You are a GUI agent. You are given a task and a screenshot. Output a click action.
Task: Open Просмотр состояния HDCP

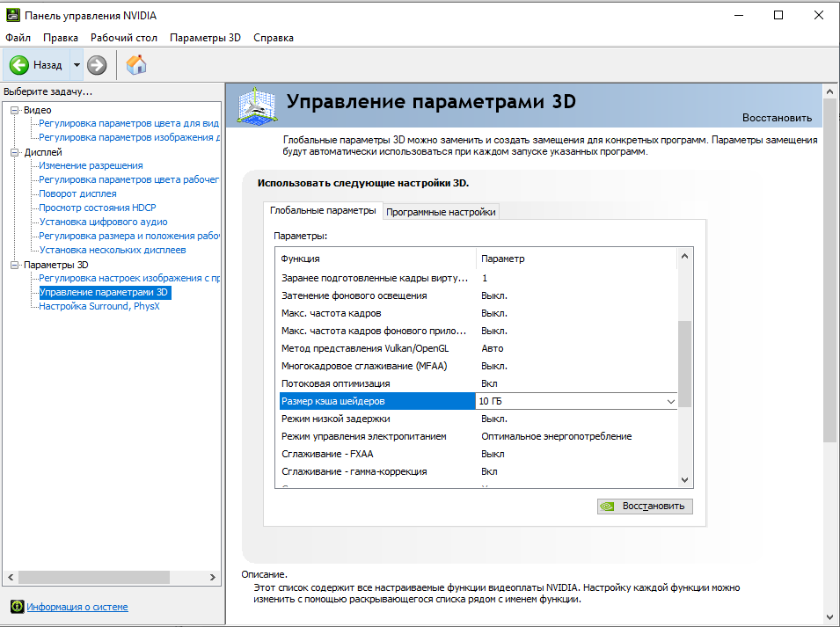coord(98,208)
